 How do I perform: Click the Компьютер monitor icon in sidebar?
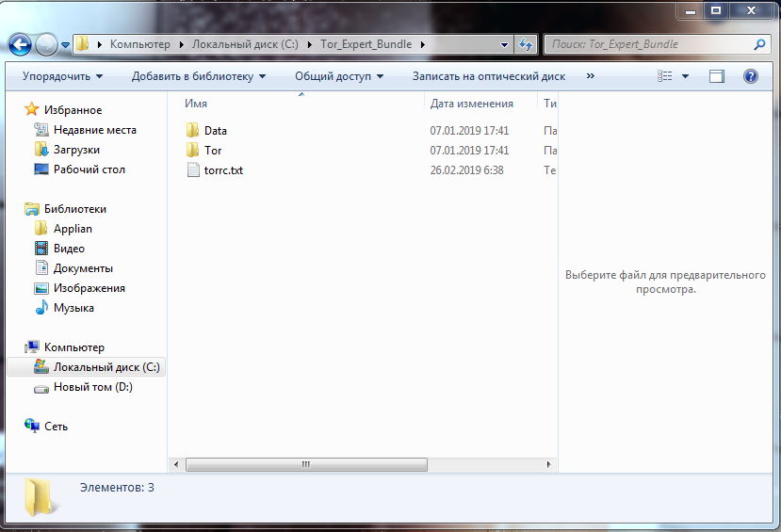click(x=32, y=347)
